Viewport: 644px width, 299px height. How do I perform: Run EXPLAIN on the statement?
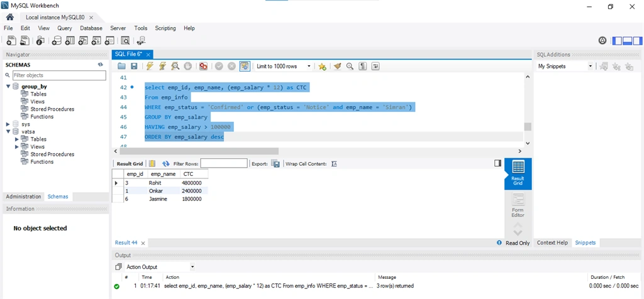click(x=175, y=66)
